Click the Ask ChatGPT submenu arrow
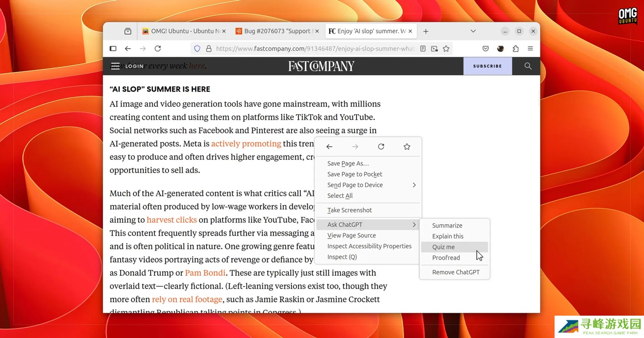 pyautogui.click(x=414, y=224)
